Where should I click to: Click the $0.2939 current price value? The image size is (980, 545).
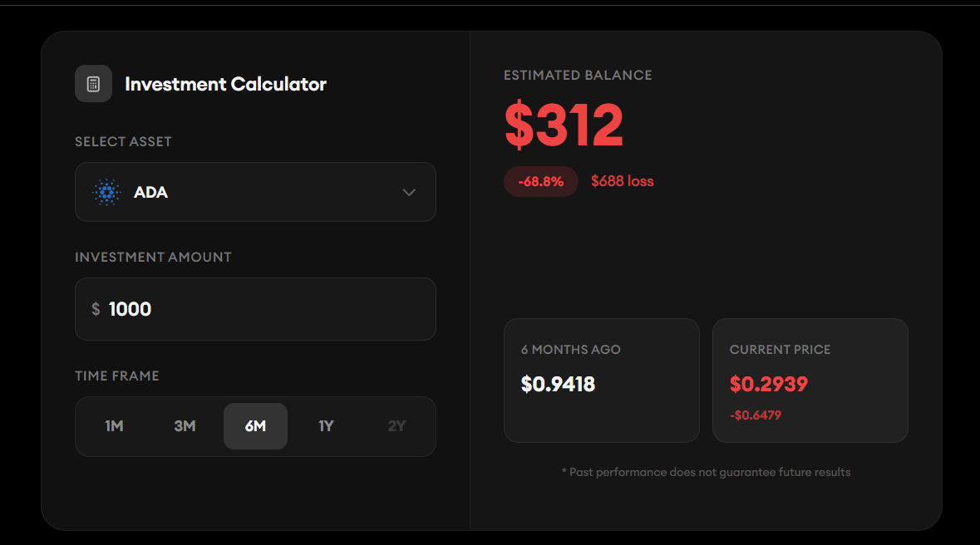[x=768, y=384]
